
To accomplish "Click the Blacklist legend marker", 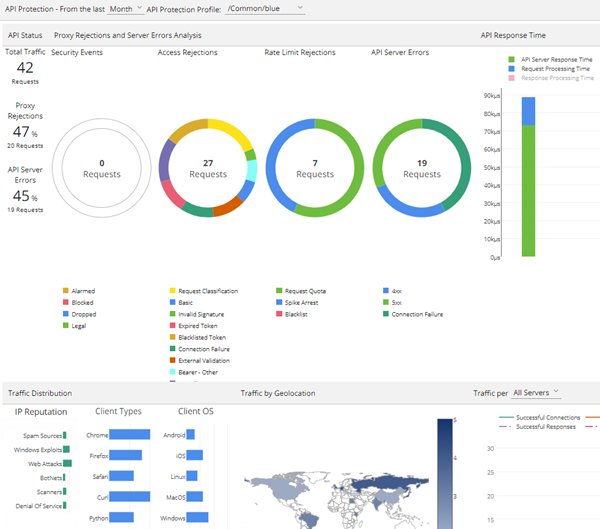I will coord(277,314).
